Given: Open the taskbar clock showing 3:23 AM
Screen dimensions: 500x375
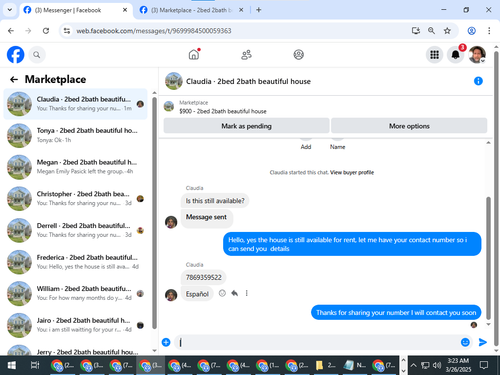Looking at the screenshot, I should pos(458,365).
